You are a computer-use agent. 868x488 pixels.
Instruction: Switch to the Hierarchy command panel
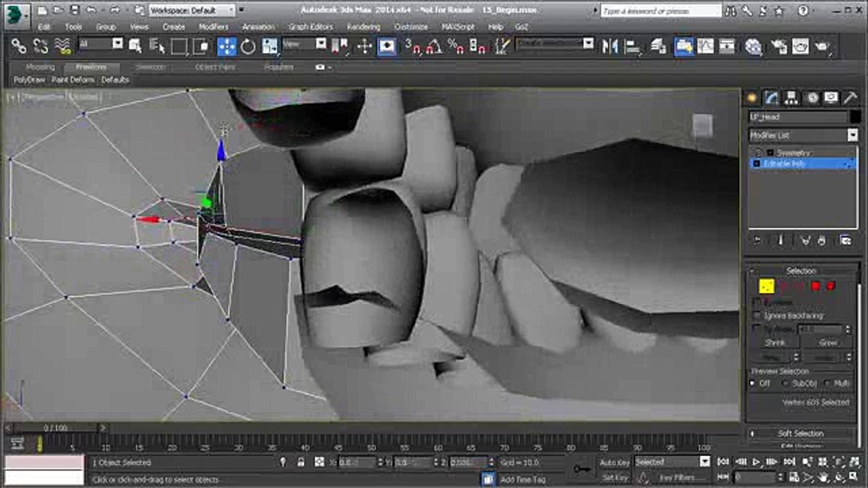coord(791,98)
